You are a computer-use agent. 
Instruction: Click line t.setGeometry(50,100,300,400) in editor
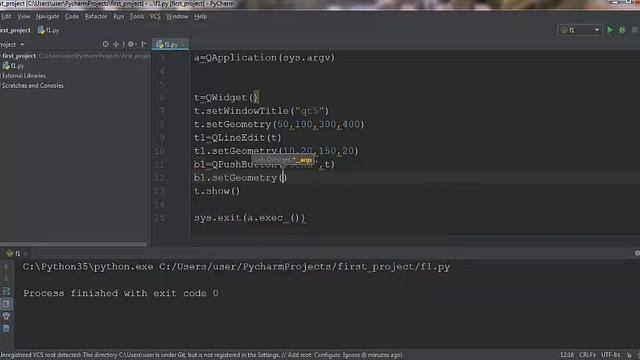pos(279,124)
